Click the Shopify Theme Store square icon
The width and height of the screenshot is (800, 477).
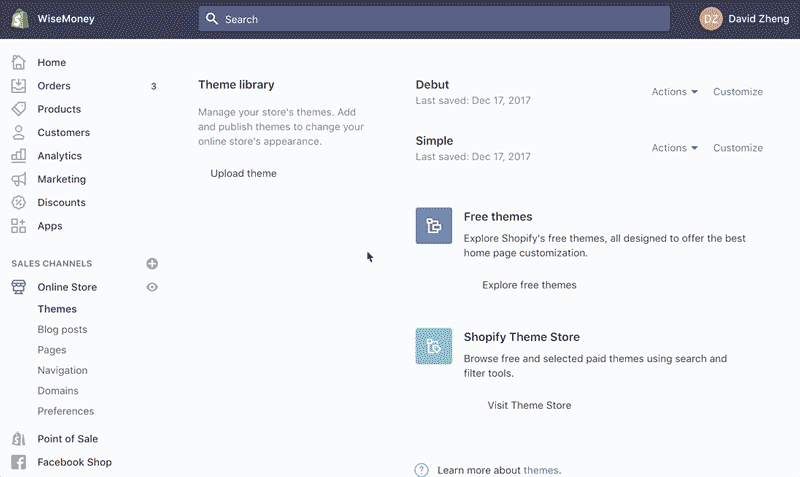[x=434, y=346]
